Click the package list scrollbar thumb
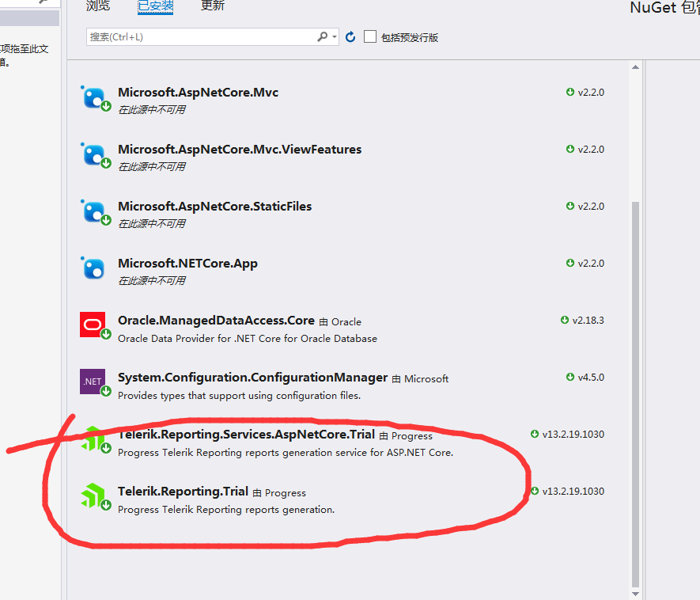 click(636, 394)
